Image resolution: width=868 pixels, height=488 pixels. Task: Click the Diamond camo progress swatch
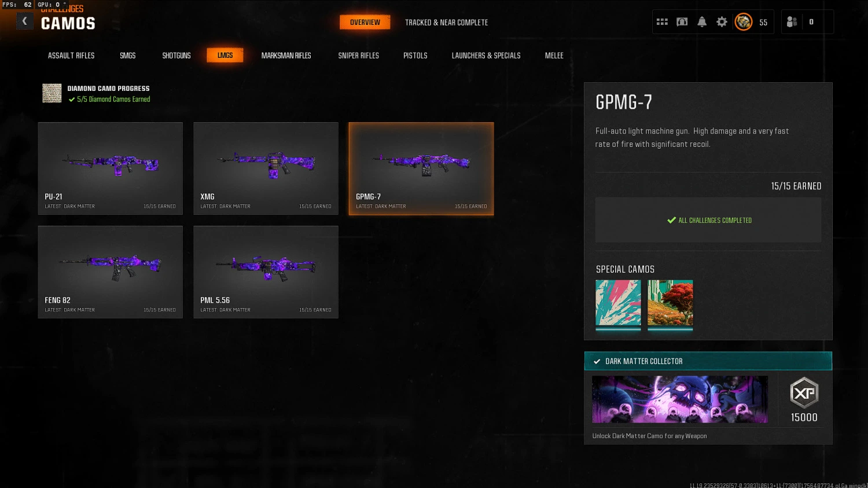pos(52,93)
